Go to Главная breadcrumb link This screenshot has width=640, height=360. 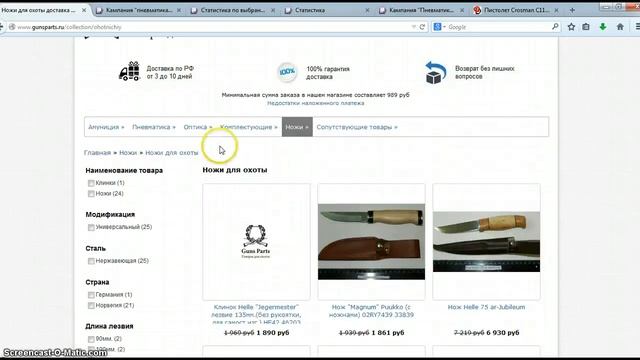click(97, 153)
